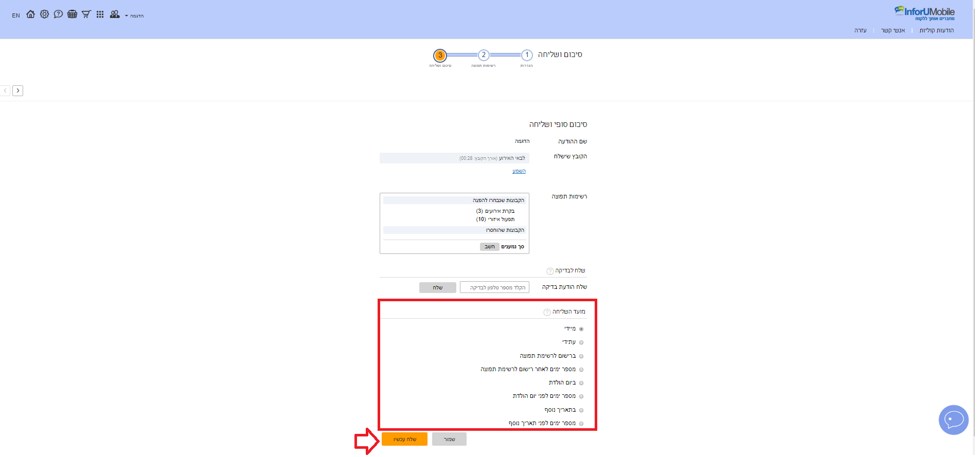The width and height of the screenshot is (980, 457).
Task: Click the help speech bubble icon
Action: point(59,14)
